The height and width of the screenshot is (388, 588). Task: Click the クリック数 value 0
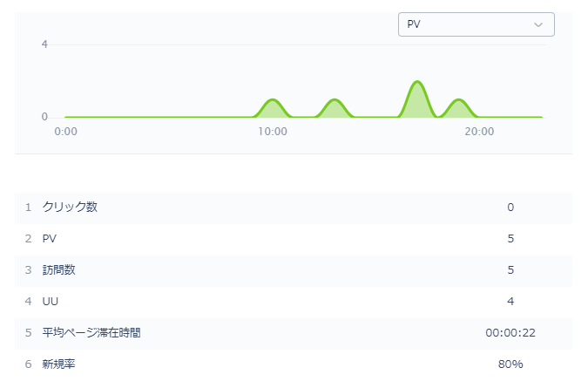[510, 207]
